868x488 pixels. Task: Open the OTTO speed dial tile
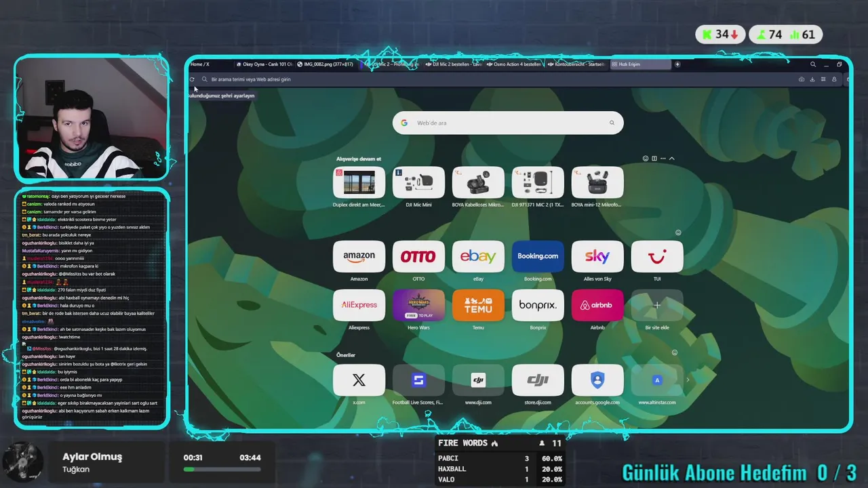click(418, 256)
